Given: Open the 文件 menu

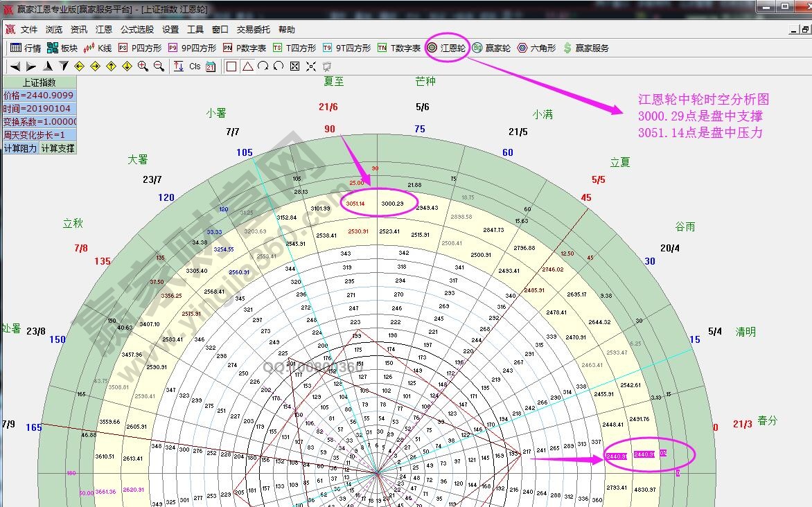Looking at the screenshot, I should (x=29, y=30).
